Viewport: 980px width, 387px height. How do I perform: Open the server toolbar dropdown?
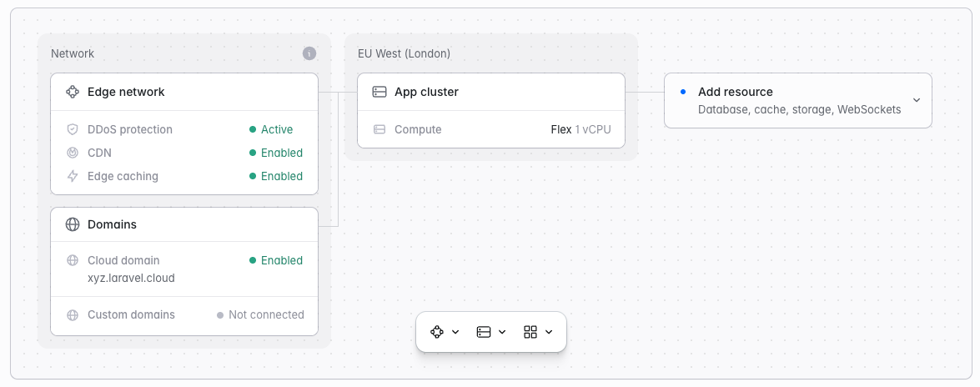click(x=491, y=332)
